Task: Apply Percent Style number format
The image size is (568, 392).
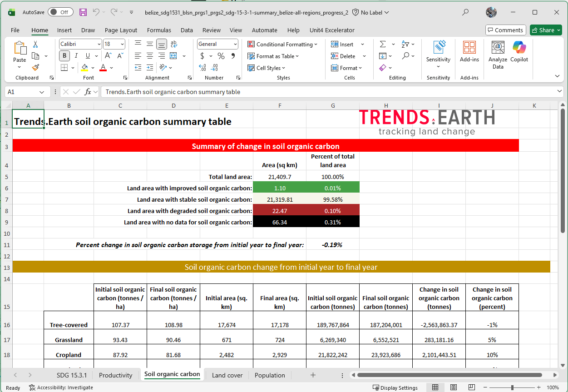Action: (x=221, y=56)
